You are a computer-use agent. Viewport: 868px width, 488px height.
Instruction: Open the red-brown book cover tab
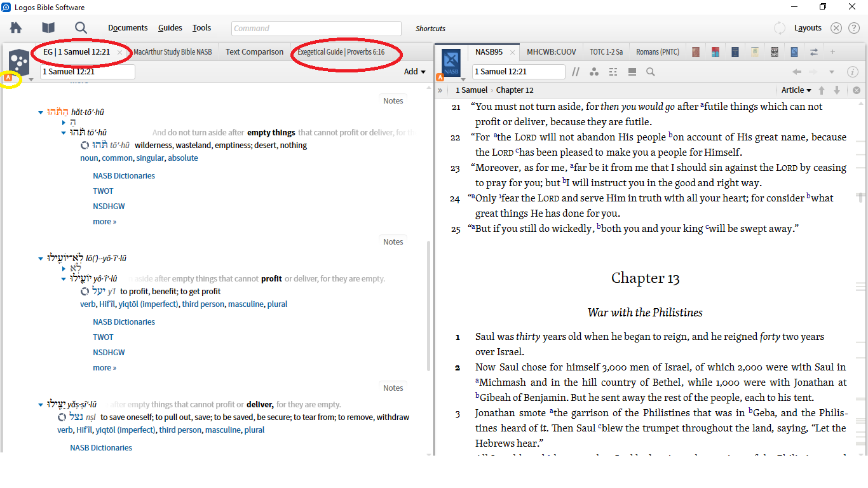coord(696,52)
